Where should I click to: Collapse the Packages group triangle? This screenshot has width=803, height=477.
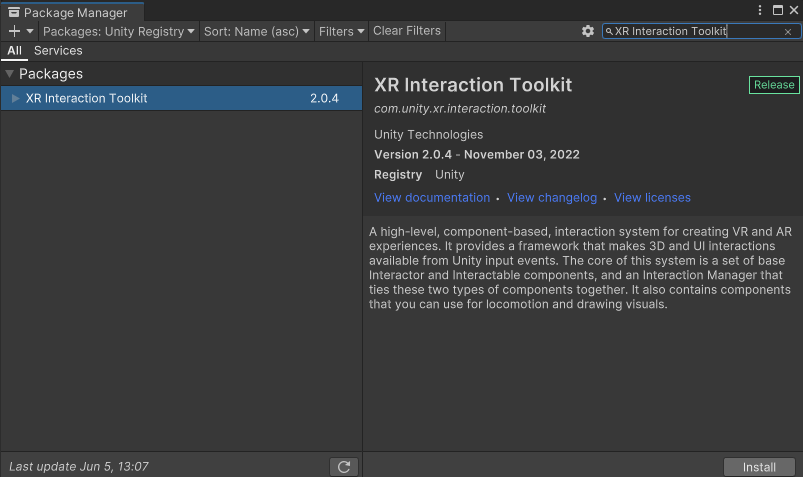(x=9, y=74)
